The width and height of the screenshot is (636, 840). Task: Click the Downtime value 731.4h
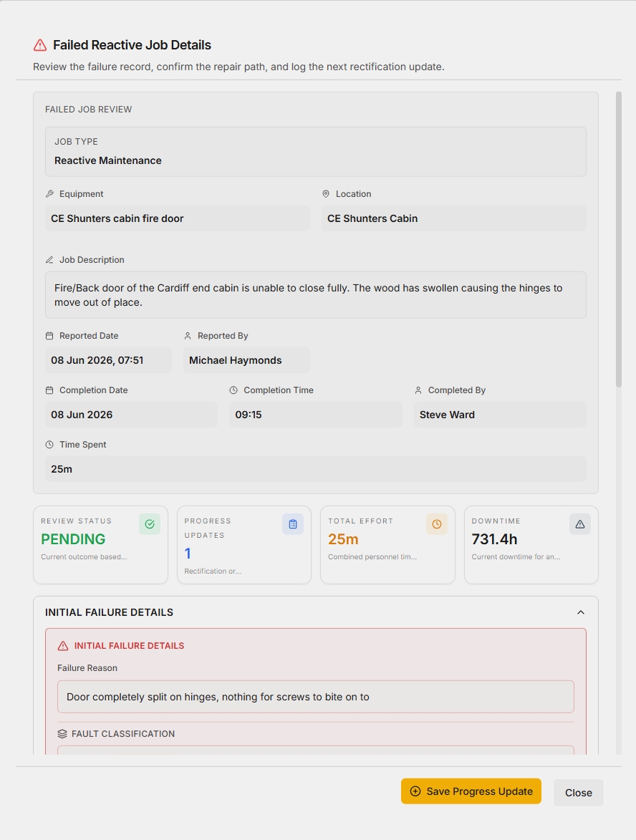[494, 539]
